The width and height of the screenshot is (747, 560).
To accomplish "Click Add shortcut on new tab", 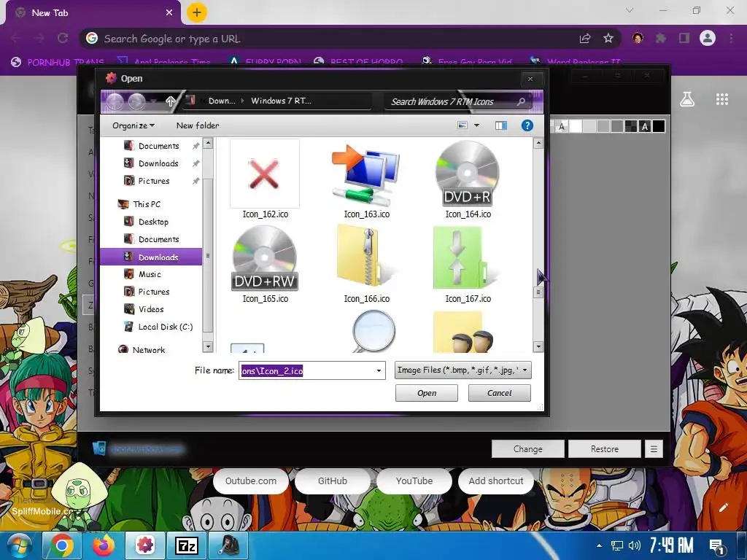I will point(496,481).
